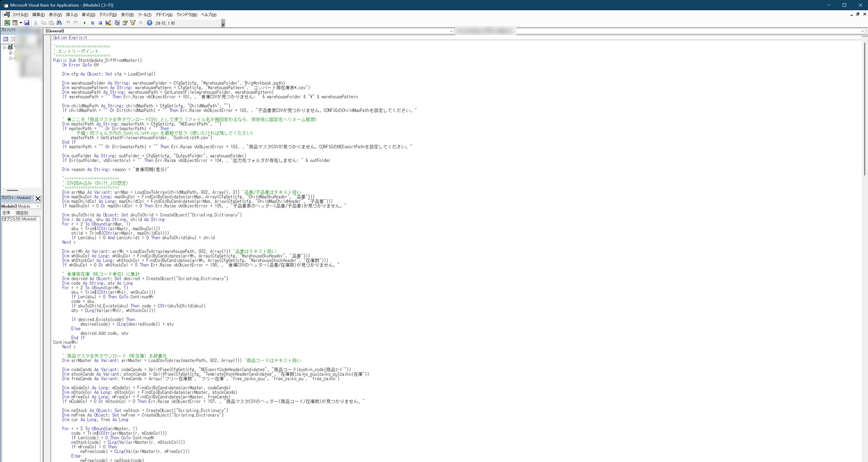Open the 実行(R) menu

127,15
